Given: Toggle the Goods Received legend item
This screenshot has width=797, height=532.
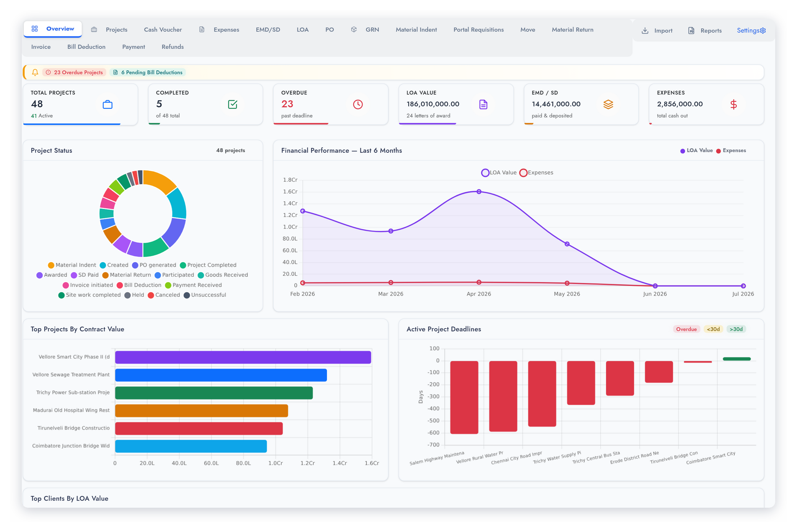Looking at the screenshot, I should (x=223, y=275).
